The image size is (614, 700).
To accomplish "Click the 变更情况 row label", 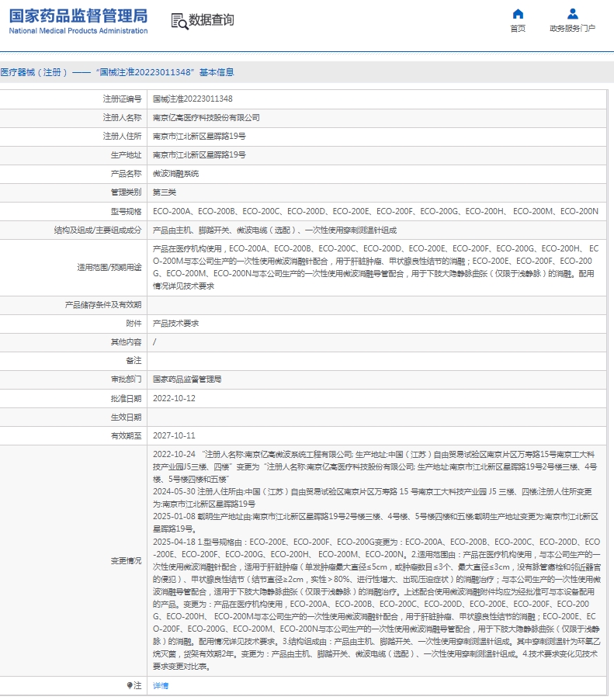I will 126,561.
